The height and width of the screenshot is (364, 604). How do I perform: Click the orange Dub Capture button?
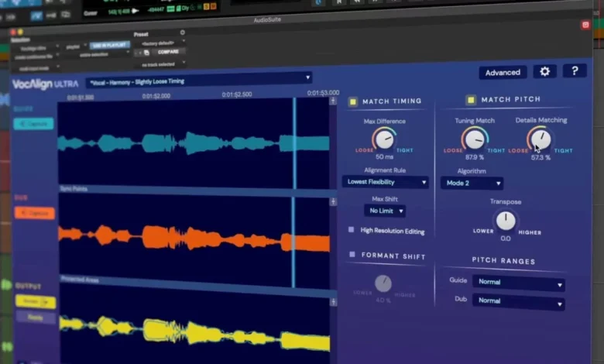[x=34, y=213]
